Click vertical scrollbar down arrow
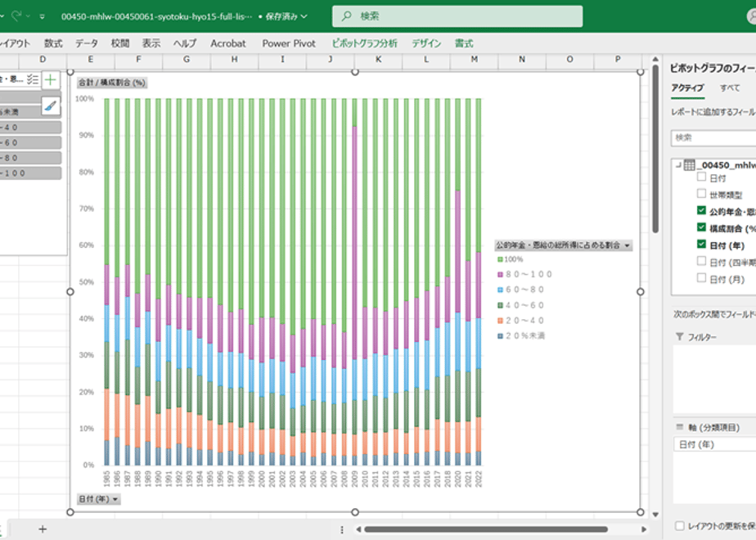This screenshot has width=756, height=540. (655, 515)
